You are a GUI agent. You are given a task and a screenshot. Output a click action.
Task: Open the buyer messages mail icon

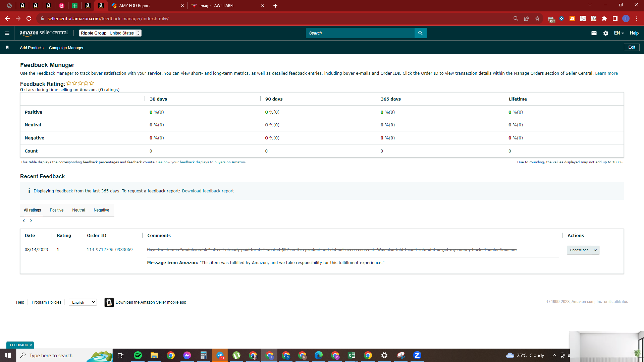pos(594,33)
